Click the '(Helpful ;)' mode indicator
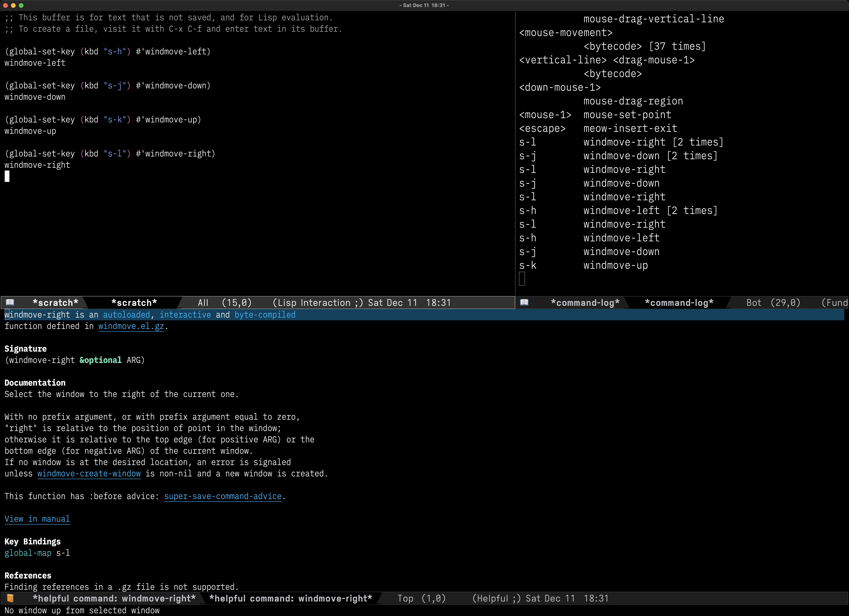This screenshot has height=616, width=849. tap(496, 598)
